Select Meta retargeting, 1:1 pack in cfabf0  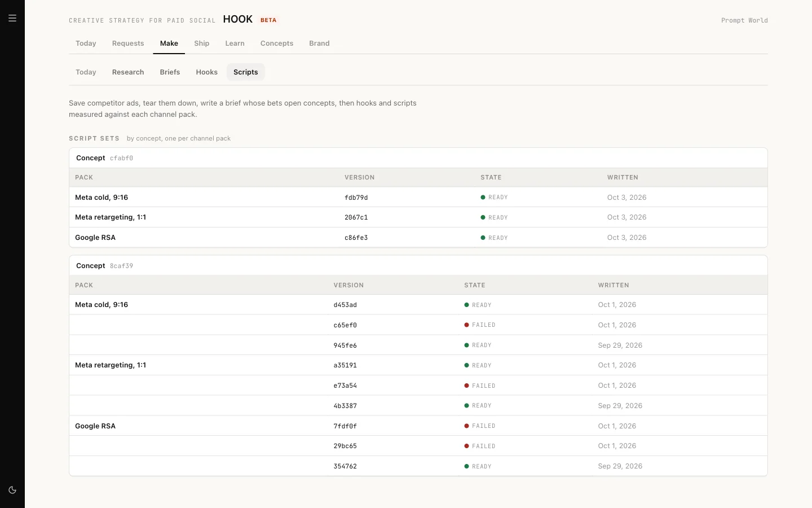coord(111,217)
